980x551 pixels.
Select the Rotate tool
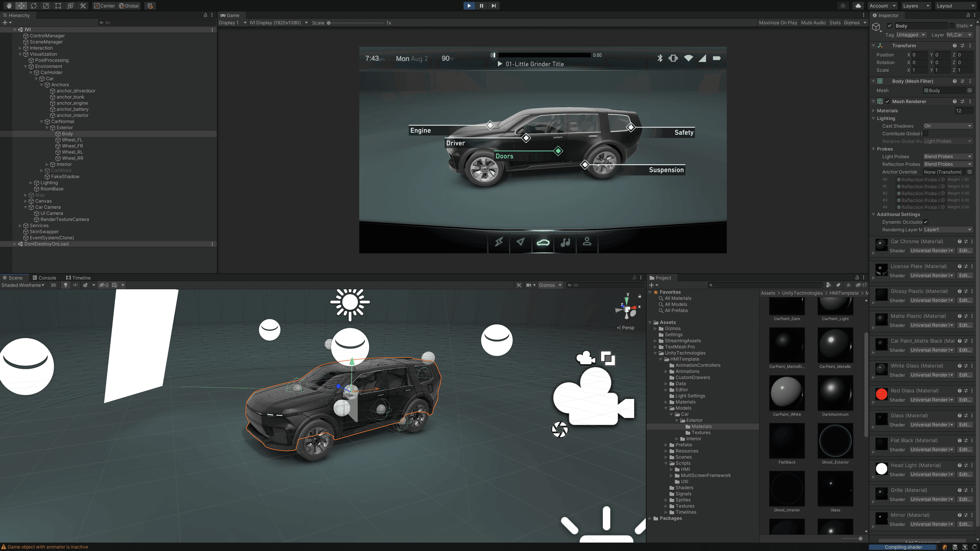pos(33,6)
